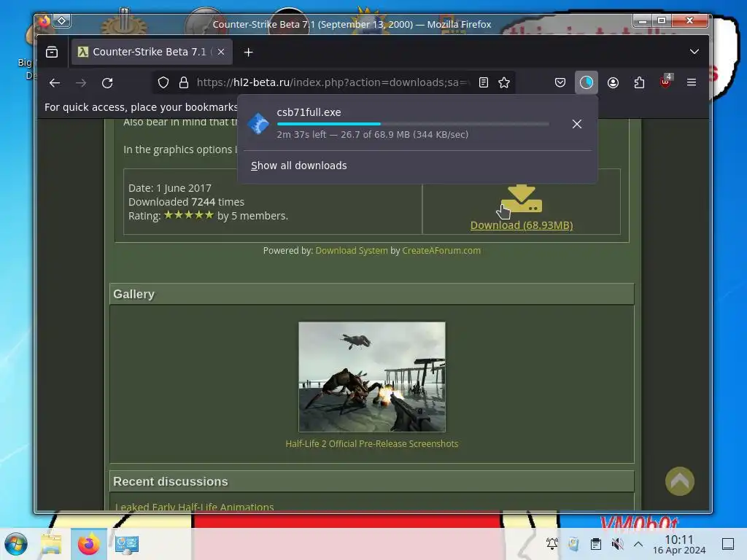Open Leaked Early Half-Life Animations discussion
The image size is (747, 560).
tap(194, 507)
